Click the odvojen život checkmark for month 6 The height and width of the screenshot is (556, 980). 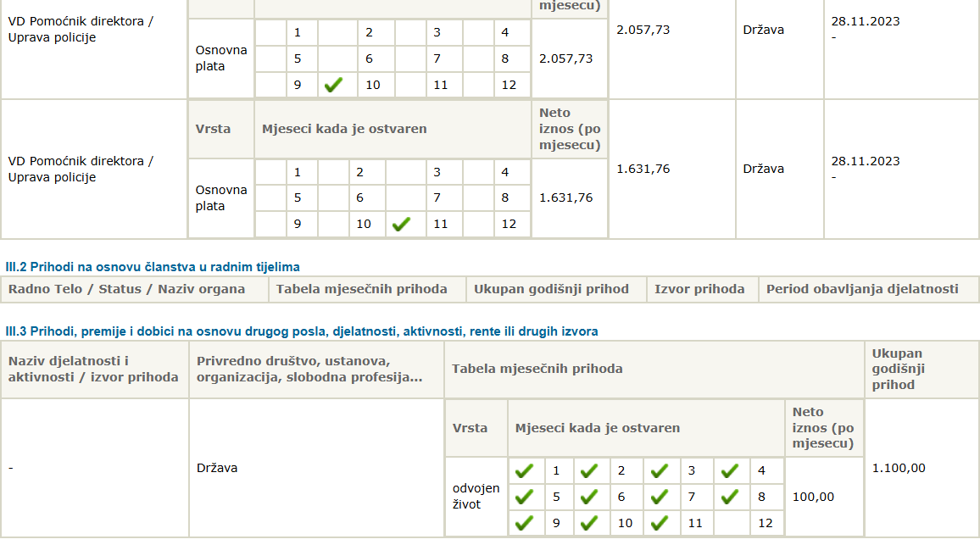pos(589,497)
